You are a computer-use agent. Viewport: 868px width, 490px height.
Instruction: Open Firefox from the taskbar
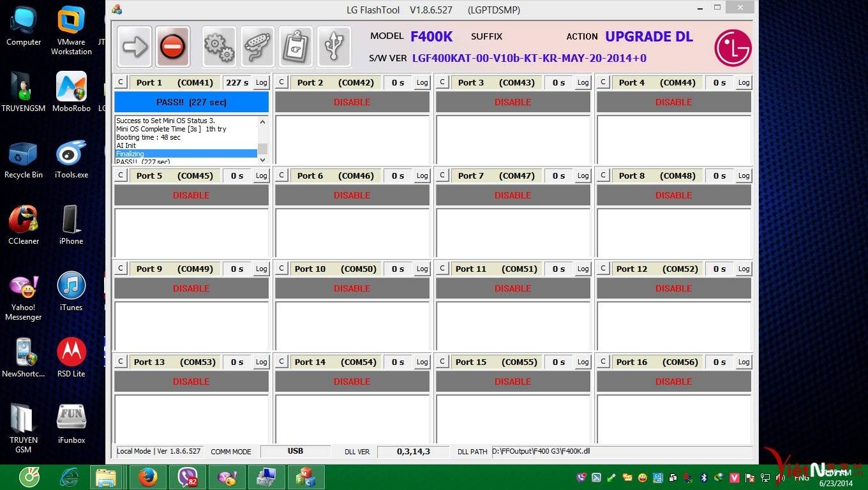147,477
